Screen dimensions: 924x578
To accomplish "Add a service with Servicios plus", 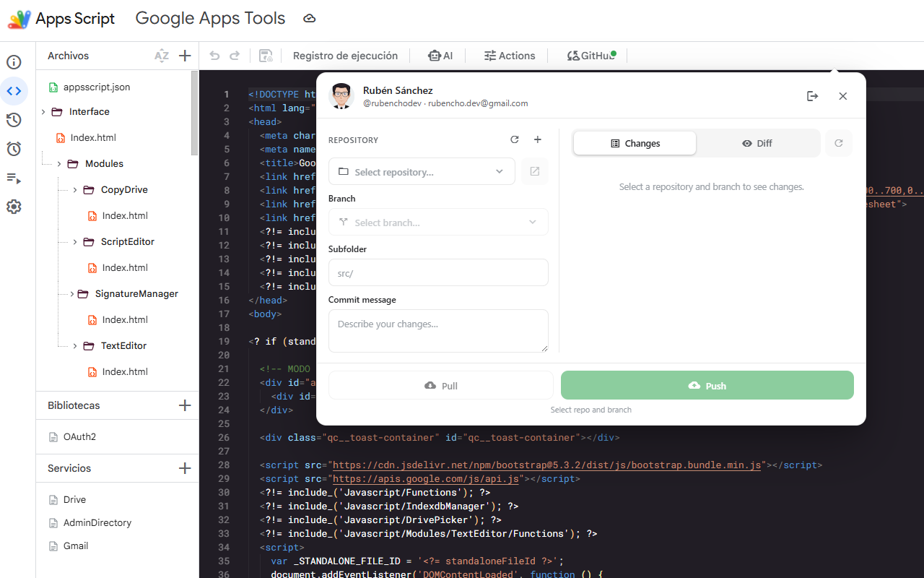I will point(185,468).
